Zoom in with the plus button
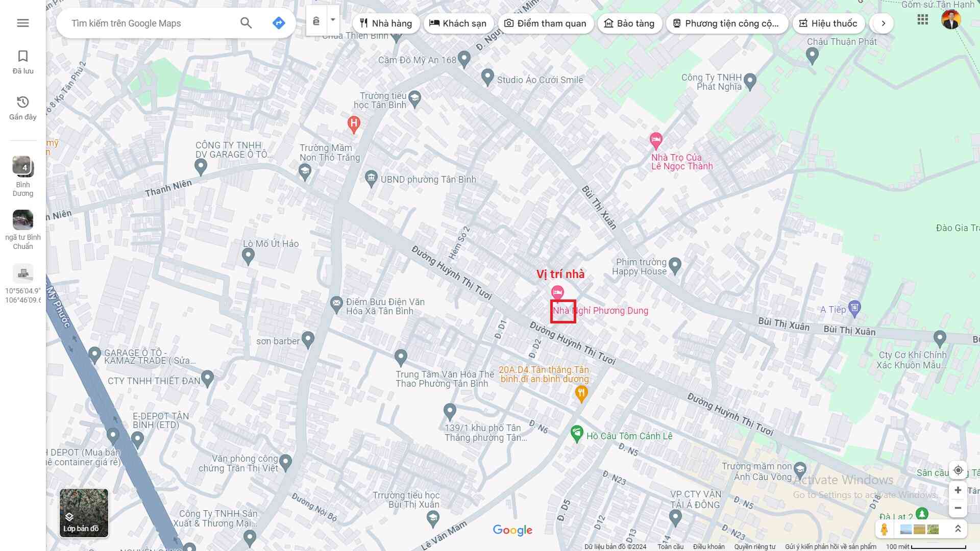Screen dimensions: 980x551 (x=958, y=490)
